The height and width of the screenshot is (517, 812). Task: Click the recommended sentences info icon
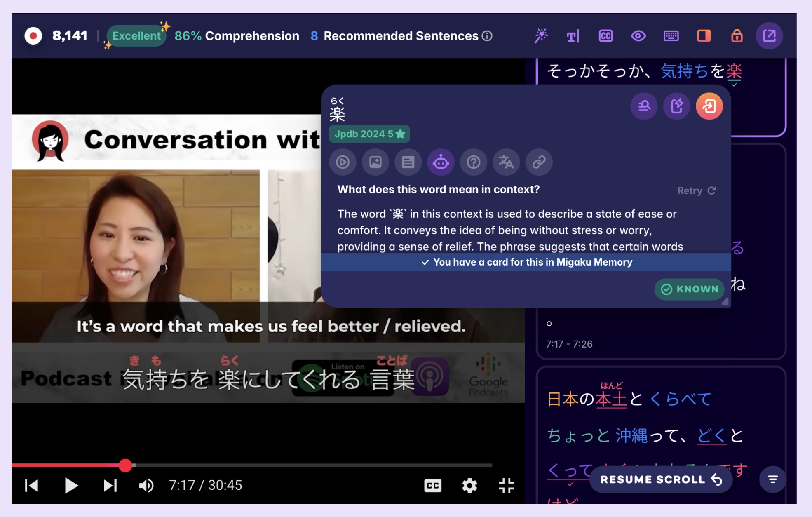point(487,36)
